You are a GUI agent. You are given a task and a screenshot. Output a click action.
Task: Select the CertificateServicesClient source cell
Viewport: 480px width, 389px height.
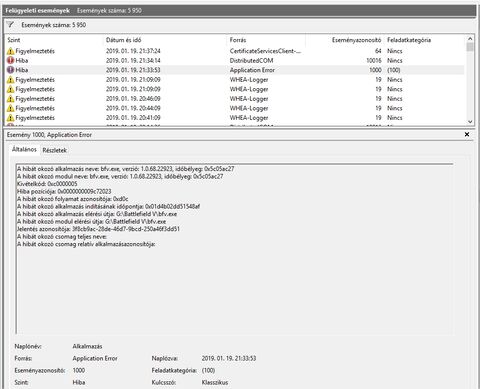(265, 51)
